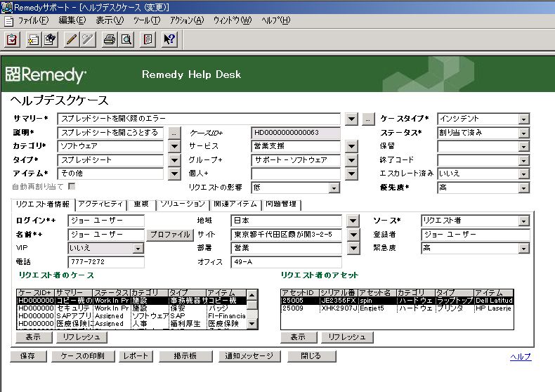Open the サービス menu arrow
Screen dimensions: 555x392
(x=351, y=146)
